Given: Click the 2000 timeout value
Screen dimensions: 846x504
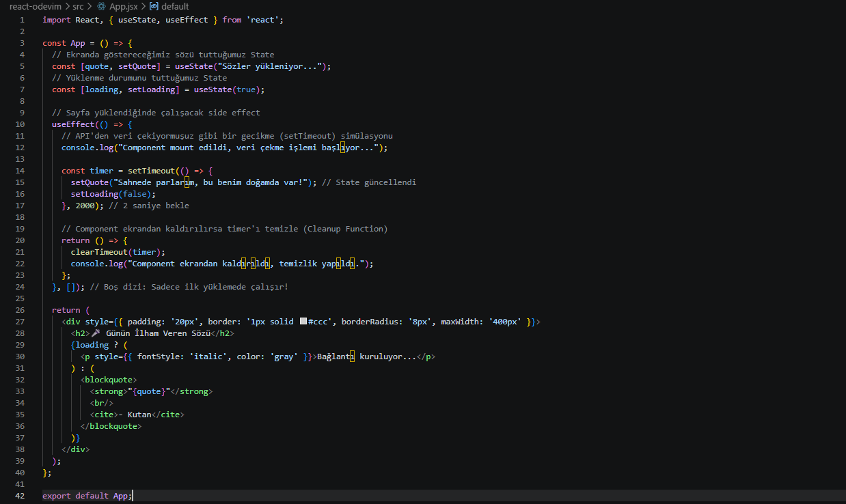Looking at the screenshot, I should (85, 206).
